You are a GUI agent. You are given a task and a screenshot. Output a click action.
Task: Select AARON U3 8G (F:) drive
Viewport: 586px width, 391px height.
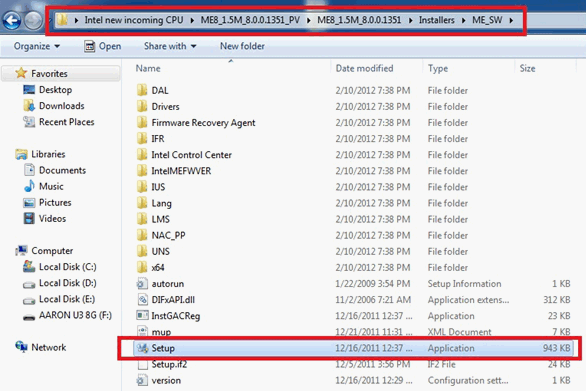[68, 315]
